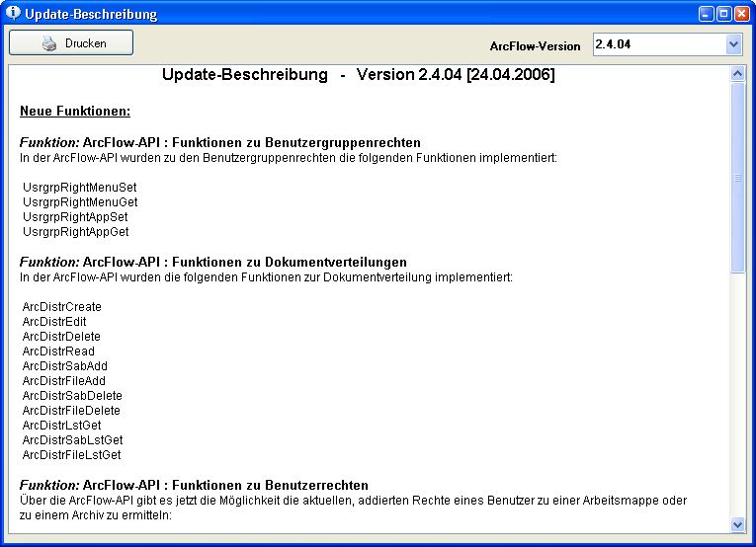Image resolution: width=756 pixels, height=547 pixels.
Task: Click the info icon in the title bar
Action: (13, 13)
